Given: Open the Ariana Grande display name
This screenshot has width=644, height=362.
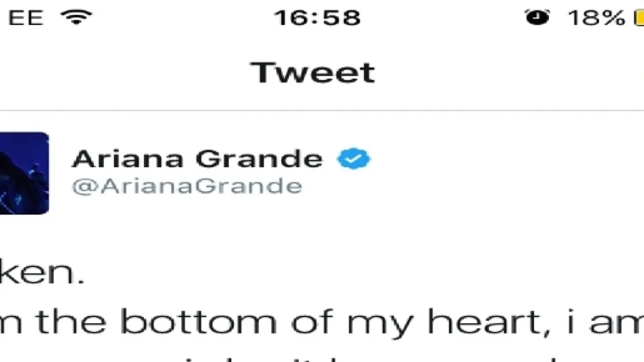Looking at the screenshot, I should point(197,159).
